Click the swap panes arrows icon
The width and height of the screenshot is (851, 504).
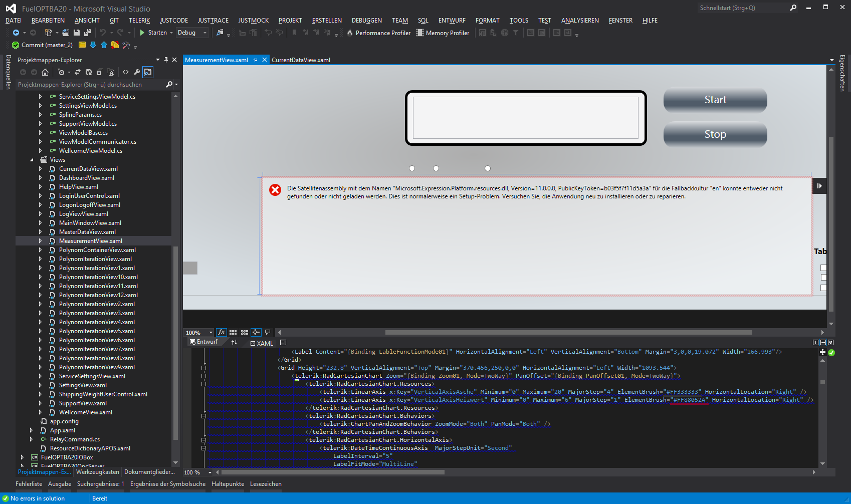tap(234, 342)
